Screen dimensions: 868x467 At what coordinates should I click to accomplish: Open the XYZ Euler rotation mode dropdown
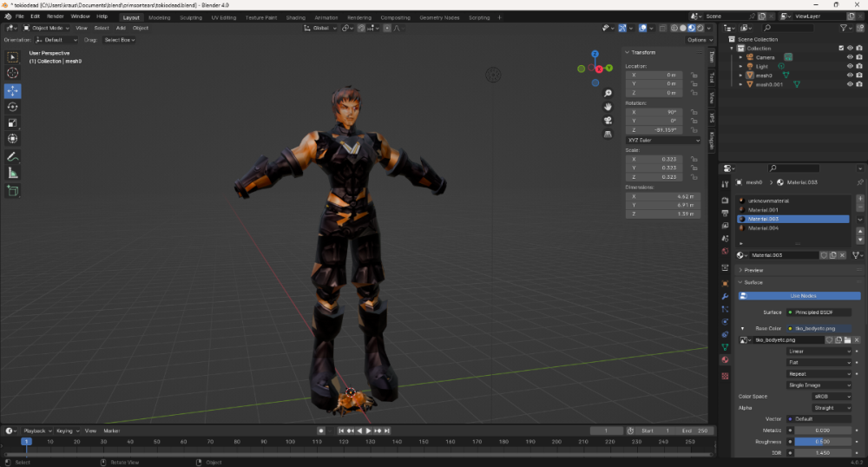click(x=664, y=140)
